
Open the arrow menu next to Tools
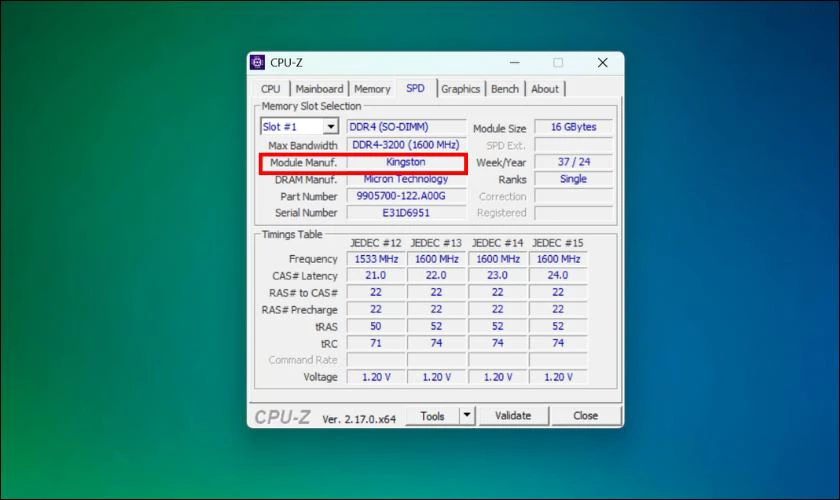(x=466, y=416)
